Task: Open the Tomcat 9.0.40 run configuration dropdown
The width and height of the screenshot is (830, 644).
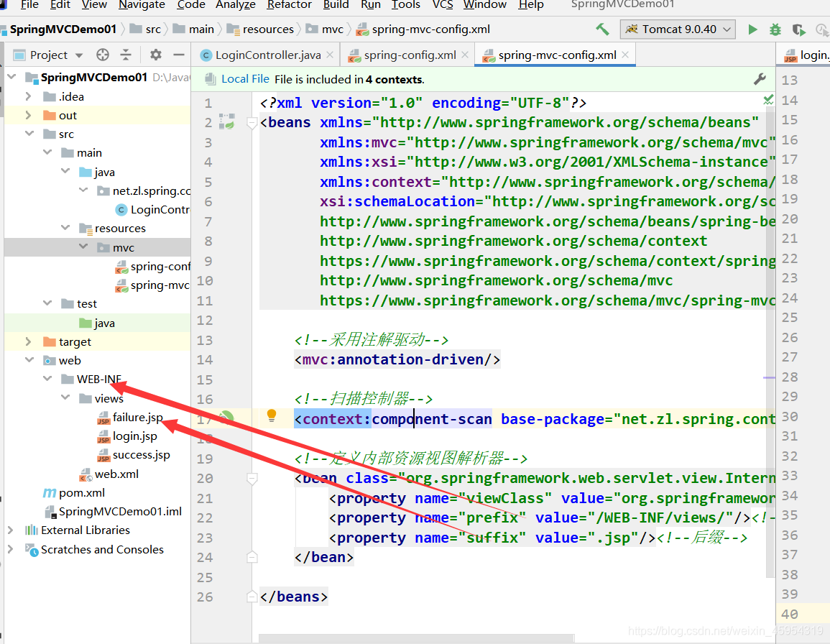Action: click(678, 29)
